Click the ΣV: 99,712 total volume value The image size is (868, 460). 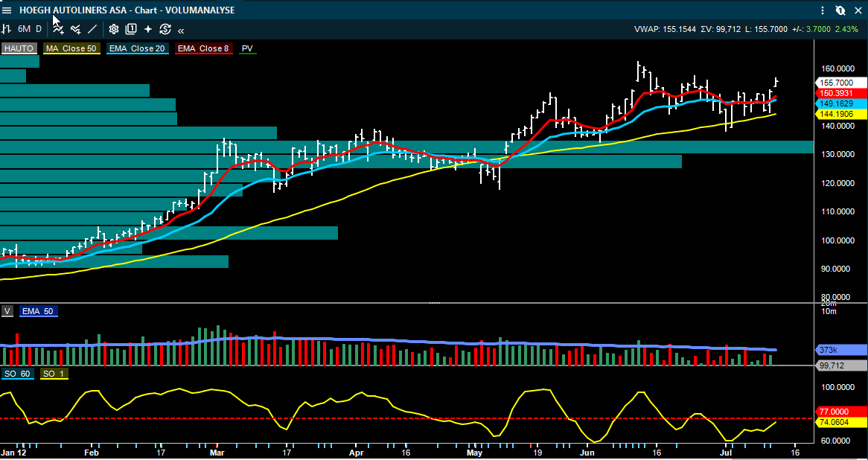tap(721, 29)
